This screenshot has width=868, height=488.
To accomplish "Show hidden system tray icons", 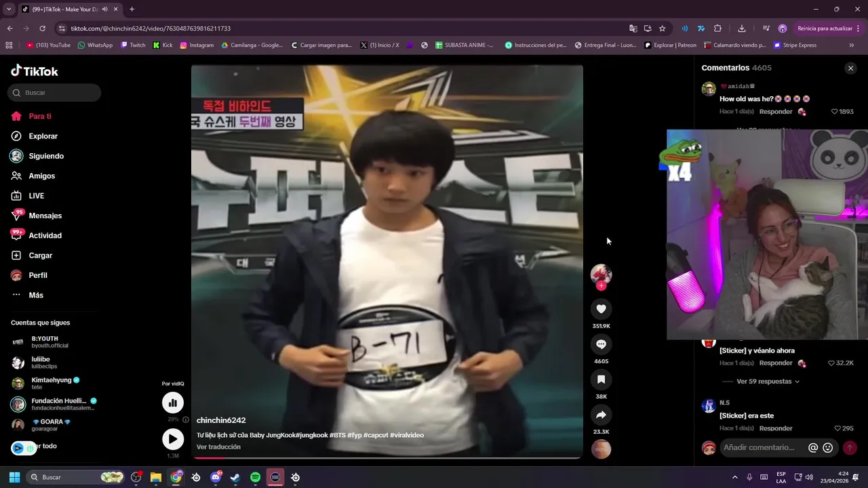I will 734,477.
